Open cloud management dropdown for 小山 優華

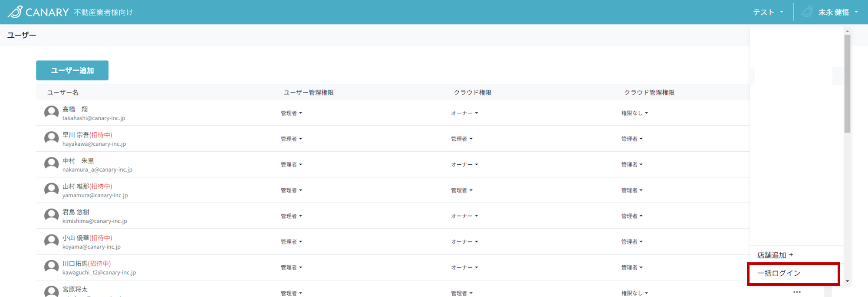(632, 242)
